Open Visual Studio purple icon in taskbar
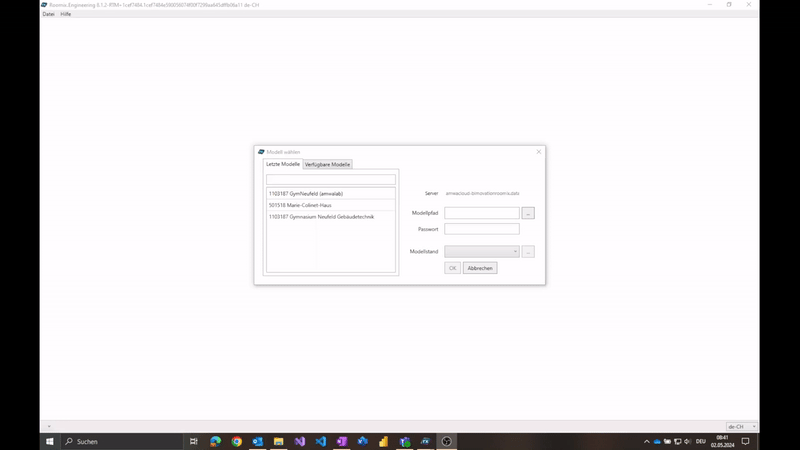Screen dimensions: 800x450 (299, 441)
